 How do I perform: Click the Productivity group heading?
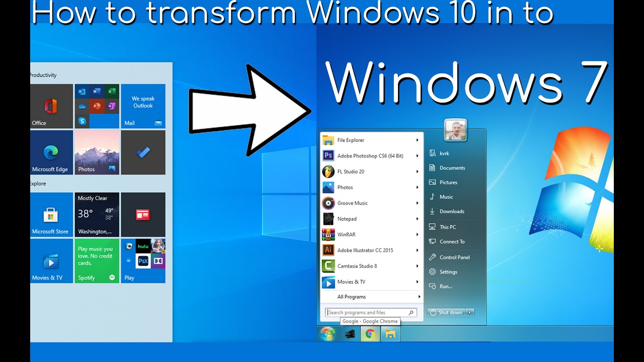pos(43,75)
